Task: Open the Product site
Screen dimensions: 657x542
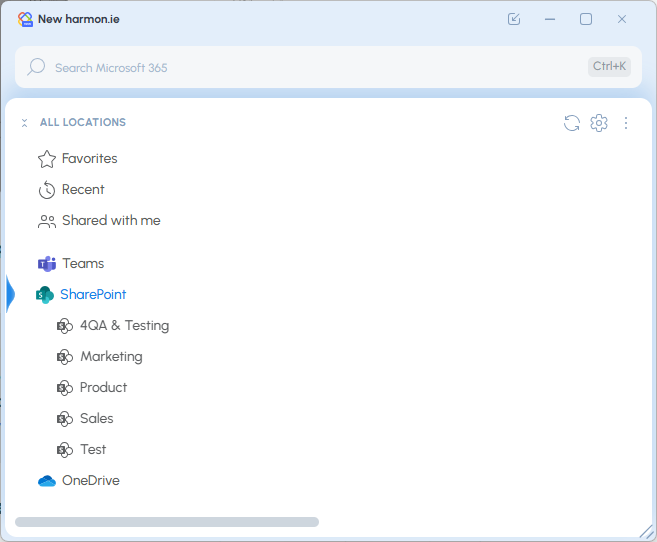Action: [x=103, y=387]
